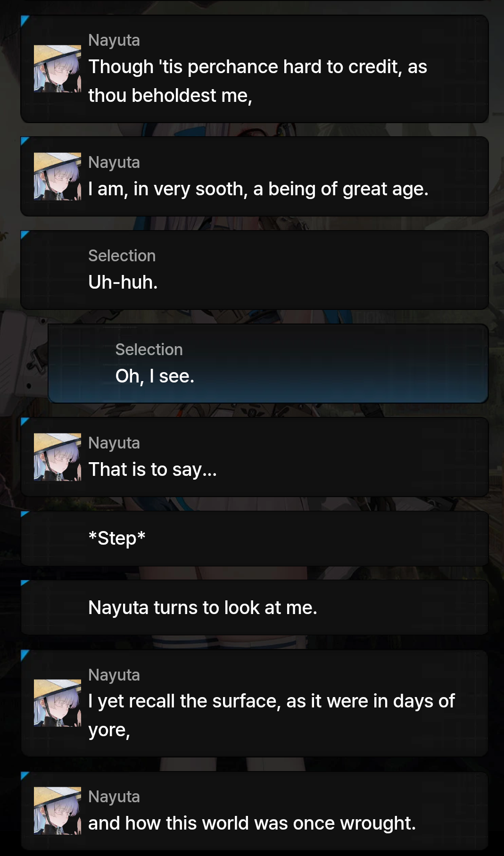This screenshot has width=504, height=856.
Task: Click the "Nayuta turns to look at me." line
Action: [x=255, y=607]
